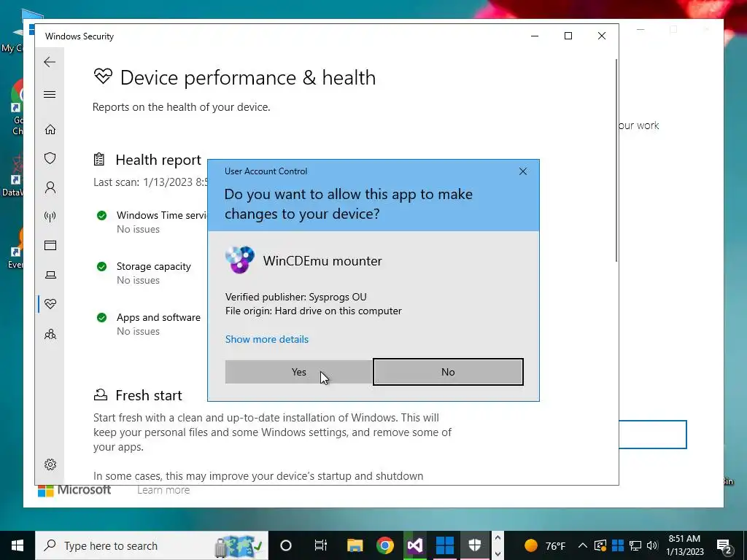Click the Windows Security vertical scrollbar
Viewport: 747px width, 560px height.
(616, 160)
